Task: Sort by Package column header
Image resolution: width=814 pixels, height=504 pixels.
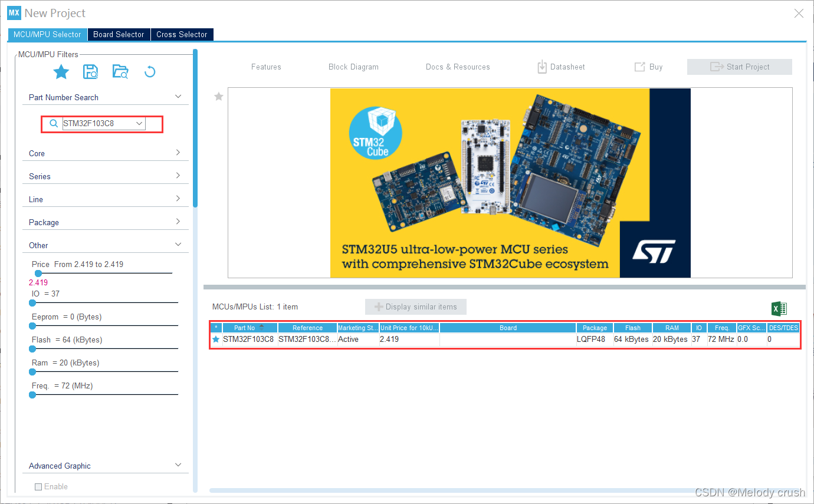Action: pyautogui.click(x=595, y=328)
